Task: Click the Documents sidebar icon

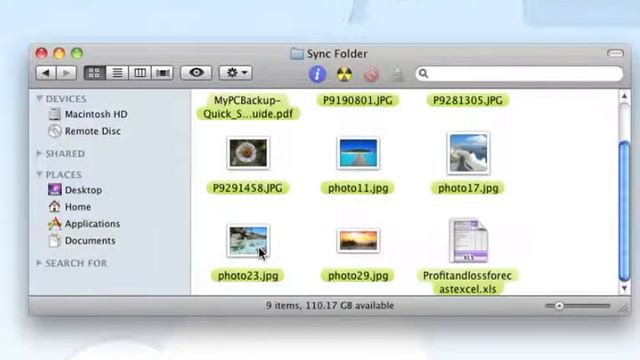Action: [55, 241]
